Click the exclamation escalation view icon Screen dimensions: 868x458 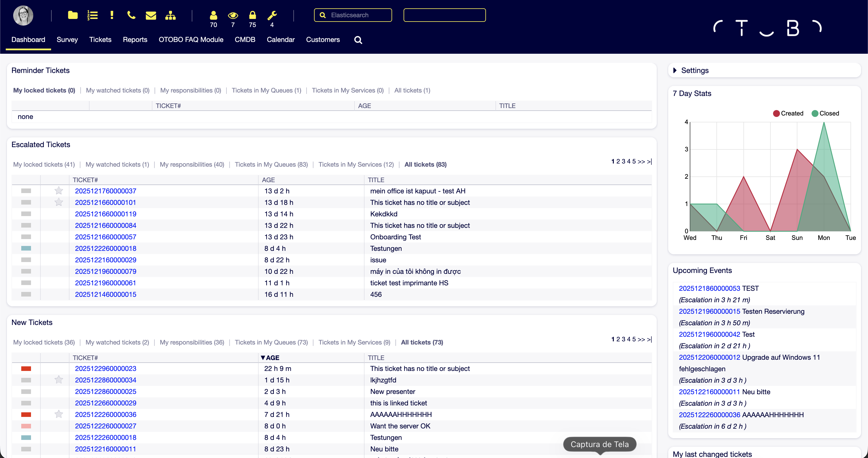tap(112, 15)
